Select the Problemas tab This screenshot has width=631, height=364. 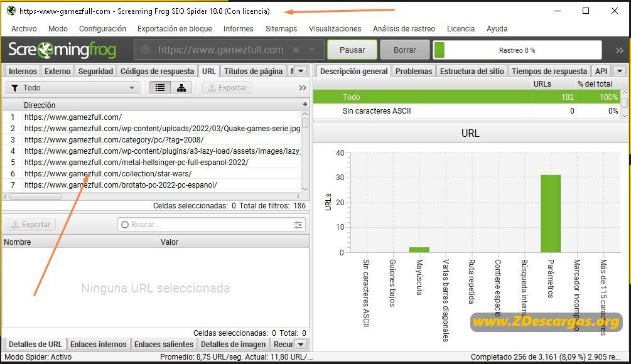pyautogui.click(x=413, y=71)
